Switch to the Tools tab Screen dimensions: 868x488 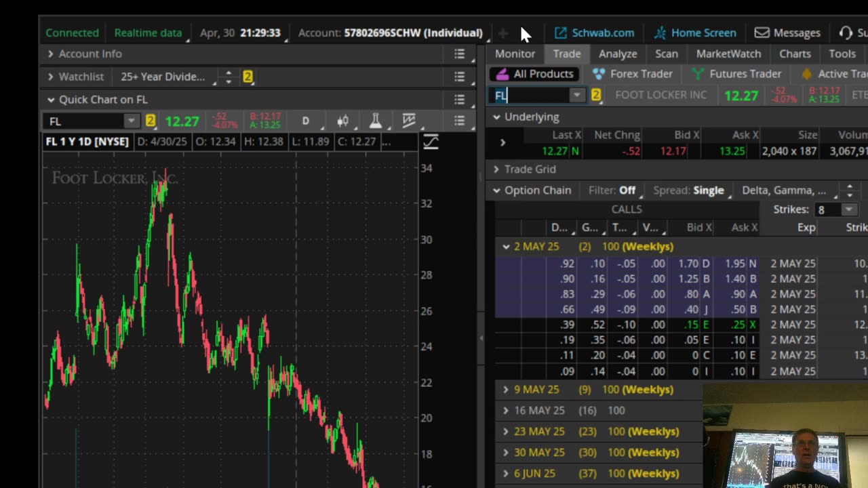click(842, 54)
